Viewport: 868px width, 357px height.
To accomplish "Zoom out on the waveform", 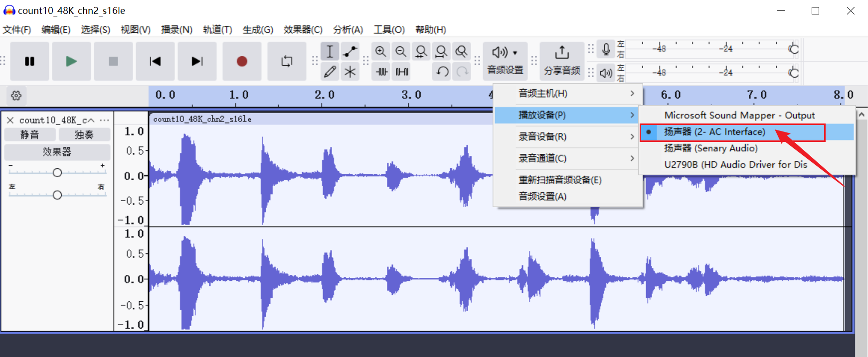I will tap(400, 51).
